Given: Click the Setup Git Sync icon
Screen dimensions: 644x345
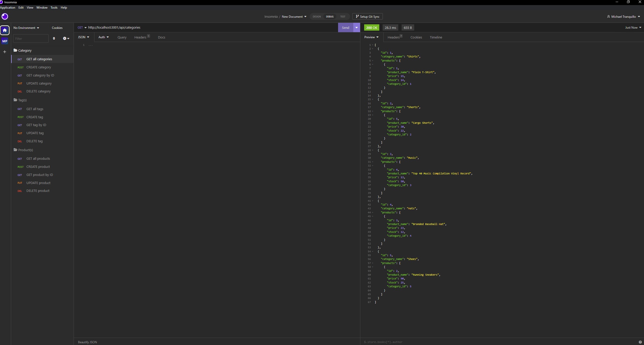Looking at the screenshot, I should click(x=357, y=16).
